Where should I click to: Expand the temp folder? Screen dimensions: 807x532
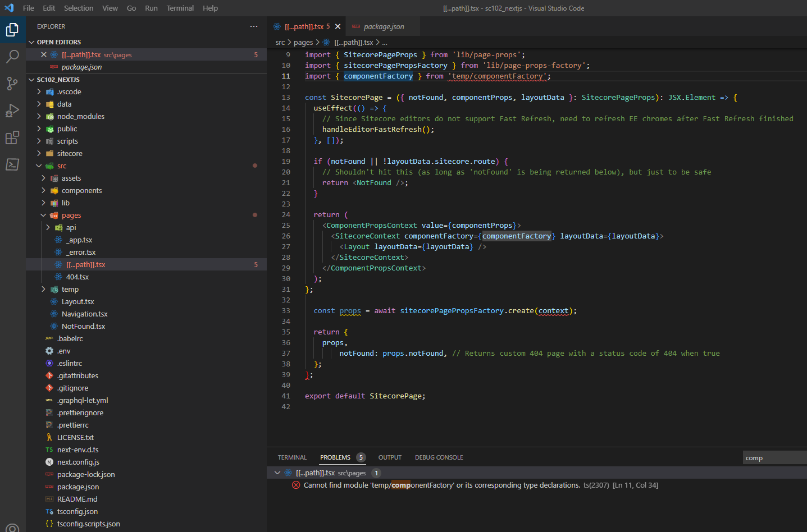tap(146, 289)
